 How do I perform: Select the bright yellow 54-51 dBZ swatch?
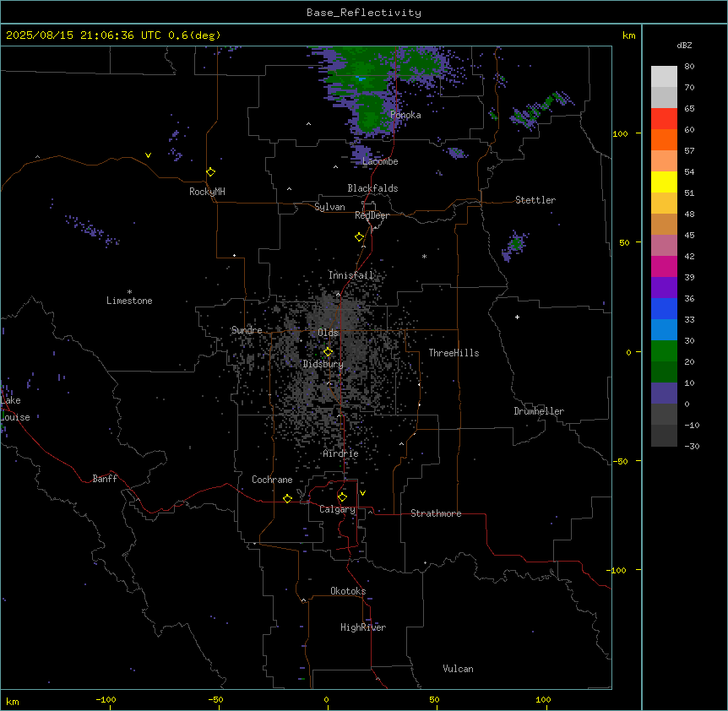664,182
